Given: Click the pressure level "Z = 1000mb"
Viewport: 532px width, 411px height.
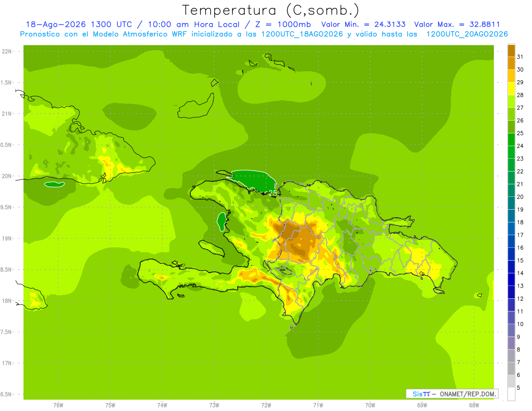Looking at the screenshot, I should (284, 24).
